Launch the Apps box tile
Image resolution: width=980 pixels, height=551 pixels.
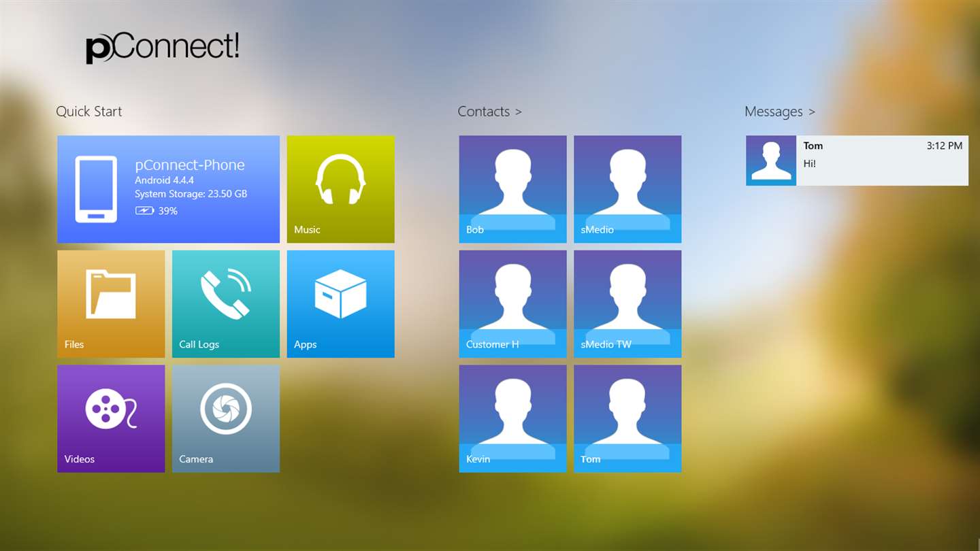point(340,303)
